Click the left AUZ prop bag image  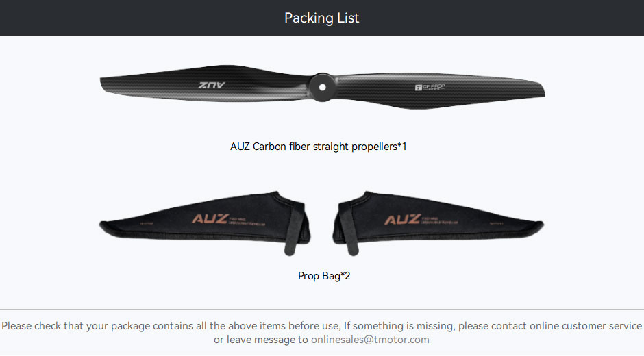click(205, 223)
